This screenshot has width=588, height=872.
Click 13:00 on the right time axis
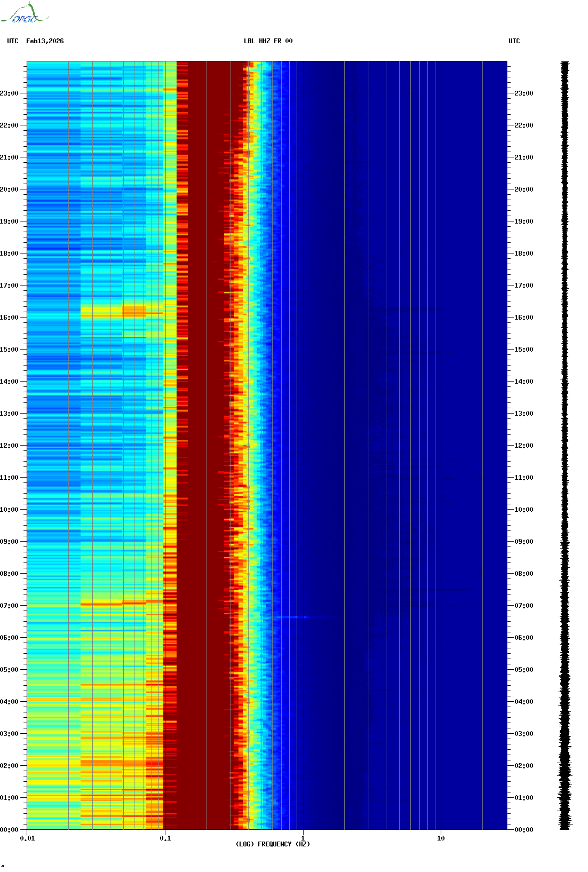[524, 414]
